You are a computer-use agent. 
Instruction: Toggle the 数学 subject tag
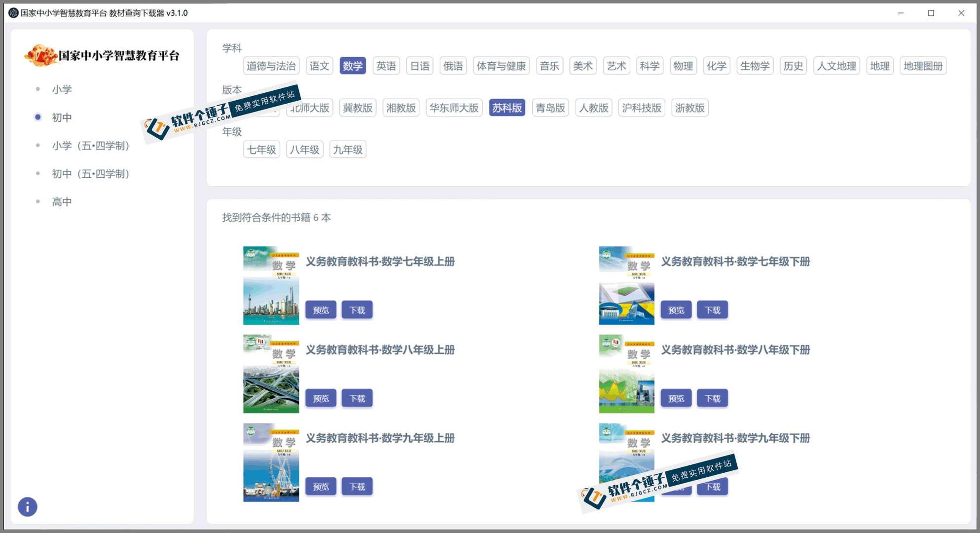353,66
